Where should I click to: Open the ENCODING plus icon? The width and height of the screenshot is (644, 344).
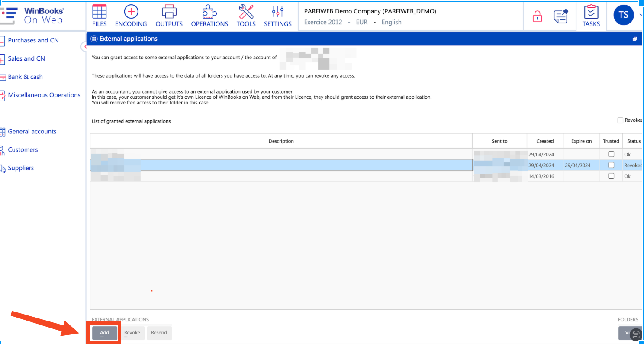click(x=131, y=12)
